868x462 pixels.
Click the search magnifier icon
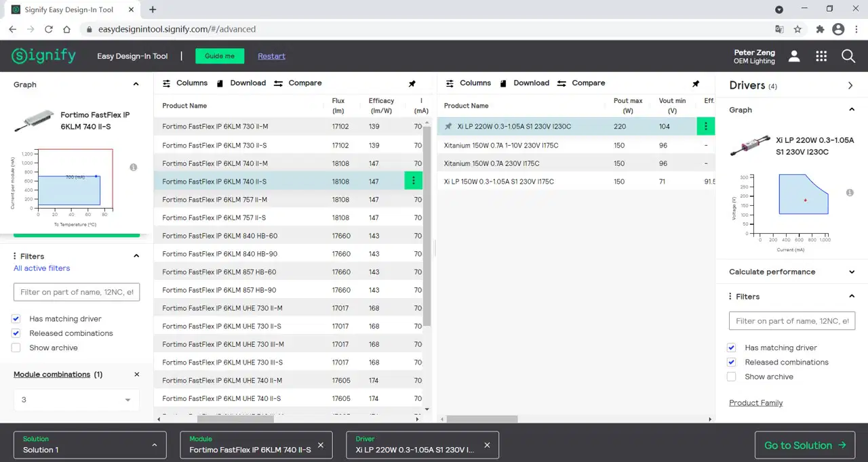click(848, 56)
